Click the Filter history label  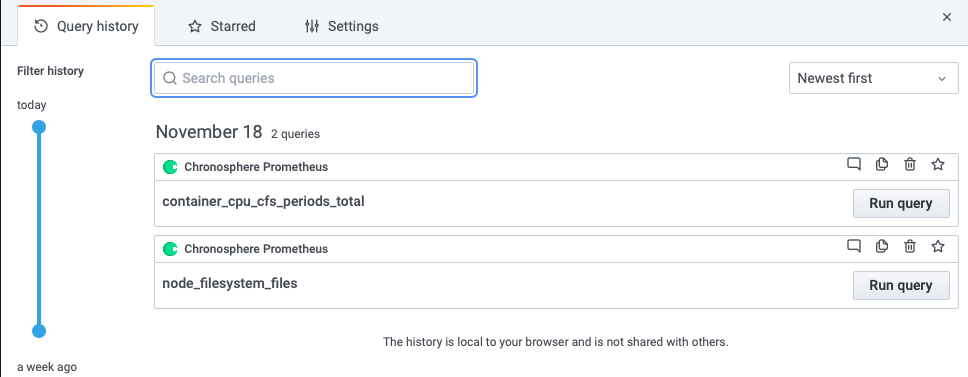click(50, 71)
